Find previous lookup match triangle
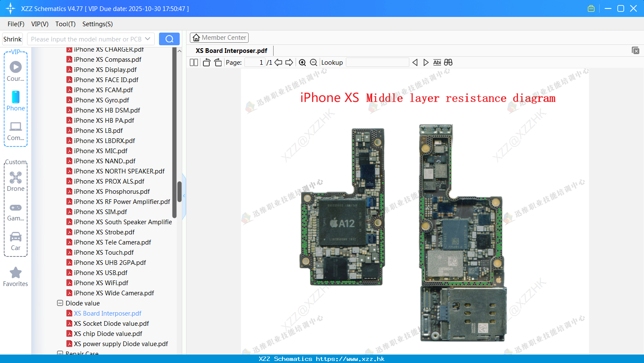644x363 pixels. tap(415, 62)
